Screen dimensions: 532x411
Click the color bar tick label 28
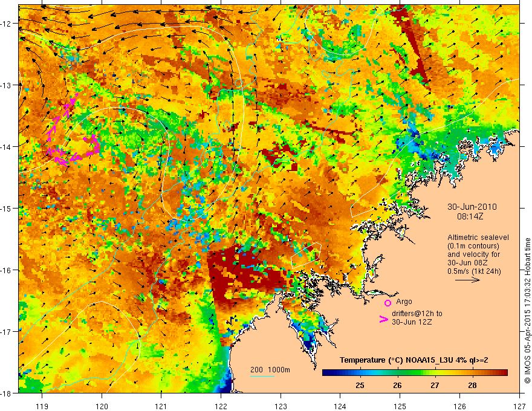tap(472, 385)
